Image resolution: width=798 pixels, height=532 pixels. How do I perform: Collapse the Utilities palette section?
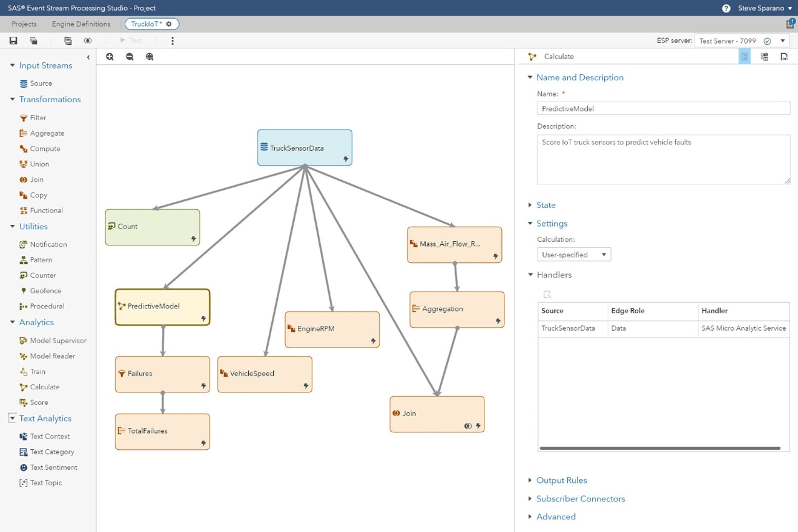[x=12, y=226]
